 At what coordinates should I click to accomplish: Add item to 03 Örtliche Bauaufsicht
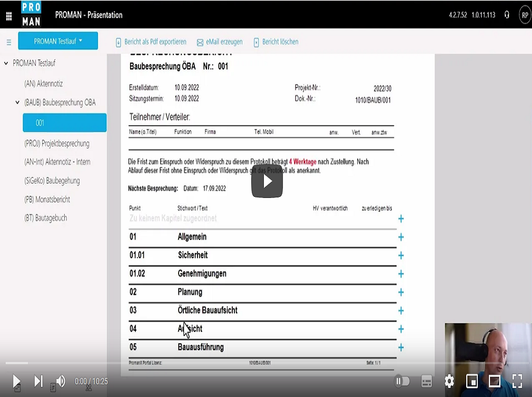point(401,311)
